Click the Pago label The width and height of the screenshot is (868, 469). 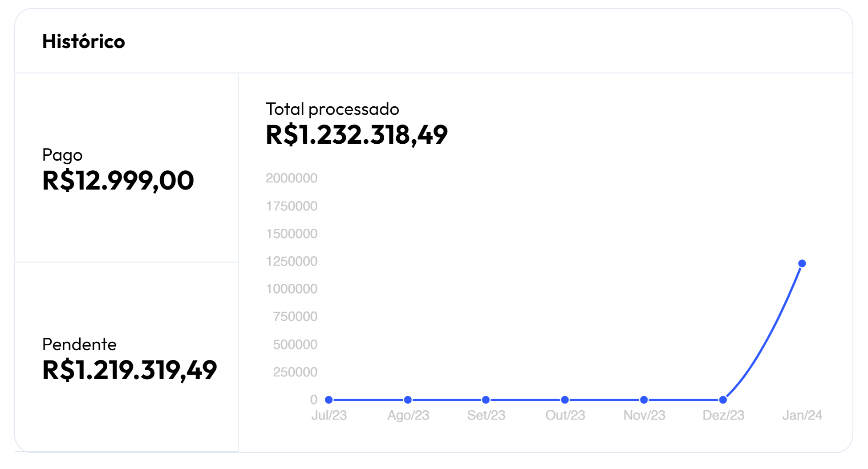click(62, 155)
